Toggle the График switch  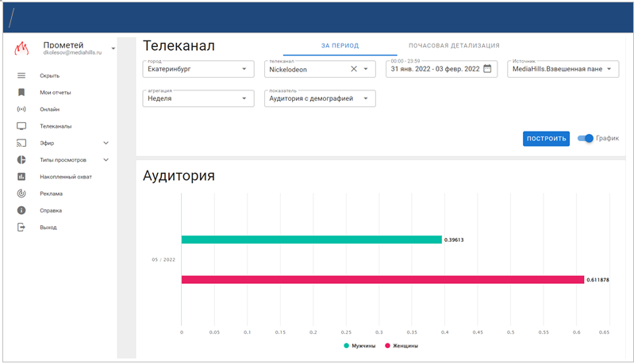pos(585,139)
